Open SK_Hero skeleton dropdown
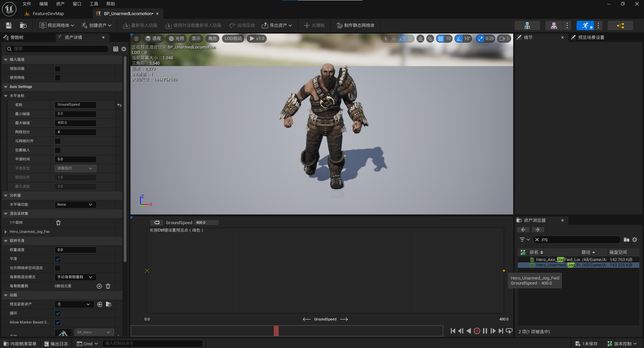This screenshot has height=348, width=644. point(94,332)
